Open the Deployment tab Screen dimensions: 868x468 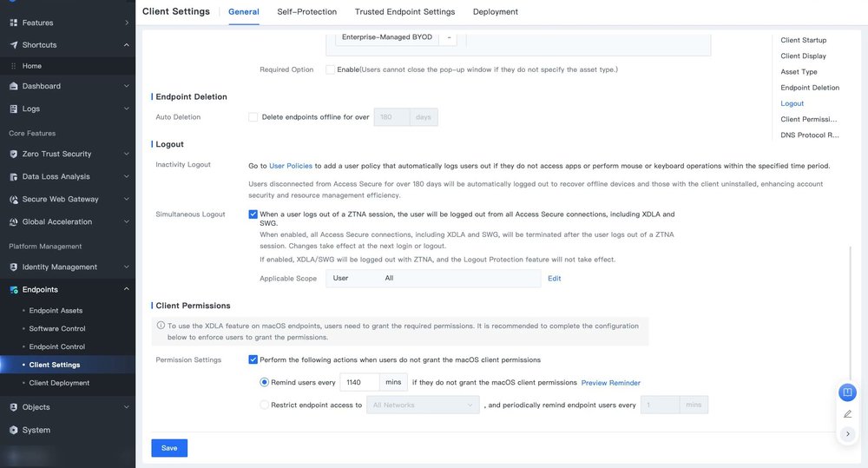pos(496,11)
